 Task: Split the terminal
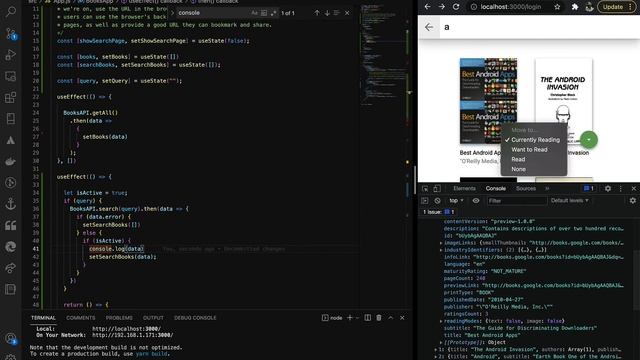[368, 318]
